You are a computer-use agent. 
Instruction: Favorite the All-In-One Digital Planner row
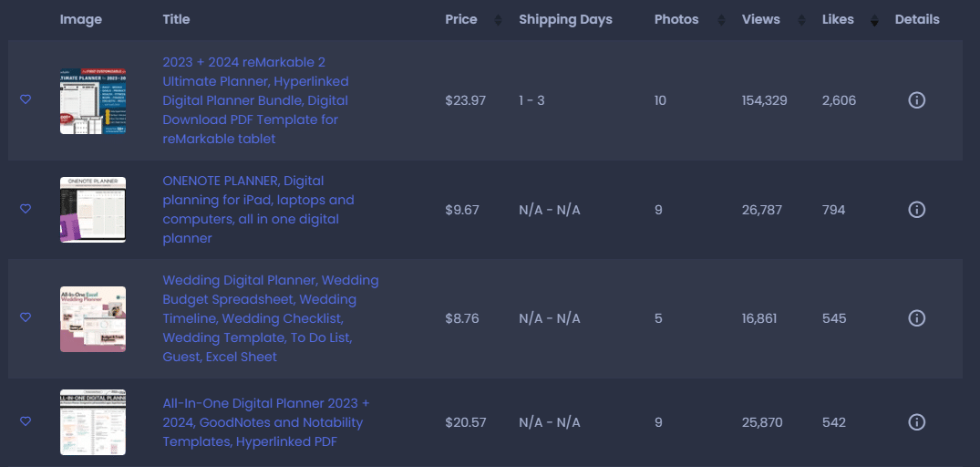tap(26, 421)
